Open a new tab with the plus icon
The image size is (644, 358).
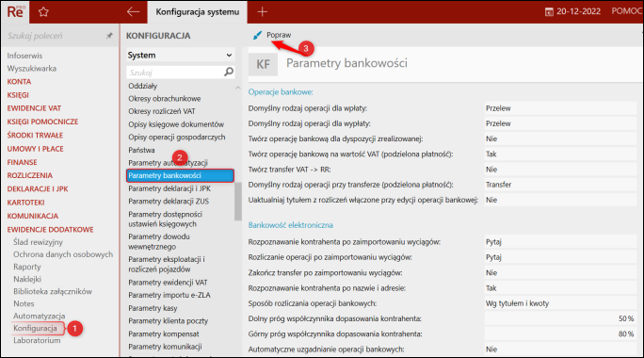click(262, 12)
